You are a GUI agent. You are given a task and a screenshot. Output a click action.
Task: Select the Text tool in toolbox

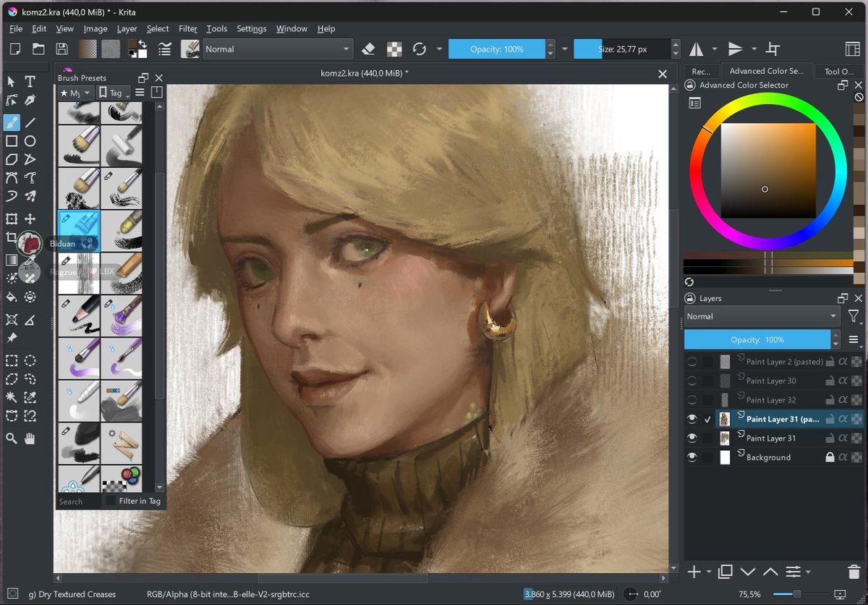click(30, 81)
